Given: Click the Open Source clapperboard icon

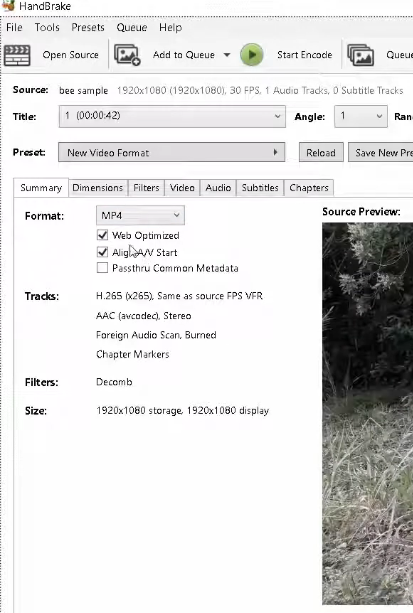Looking at the screenshot, I should click(x=17, y=55).
